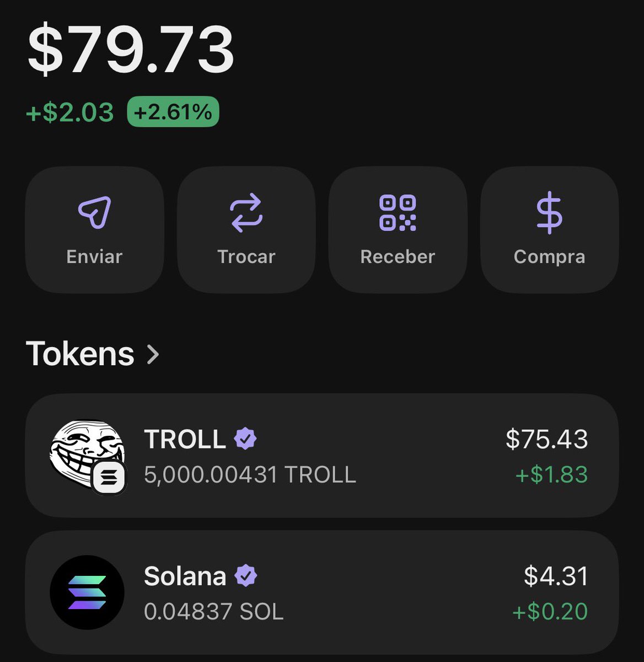The width and height of the screenshot is (644, 662).
Task: Click the $75.43 TROLL value
Action: [546, 439]
